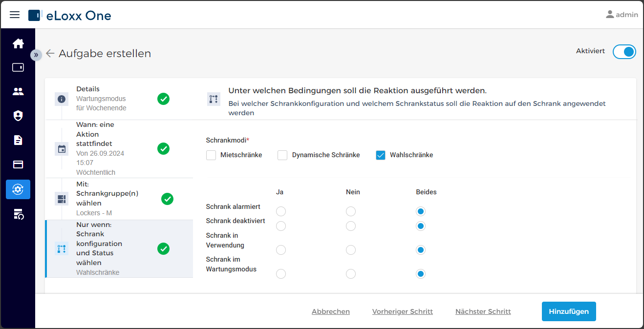The height and width of the screenshot is (329, 644).
Task: Click the Details step info icon
Action: tap(62, 99)
